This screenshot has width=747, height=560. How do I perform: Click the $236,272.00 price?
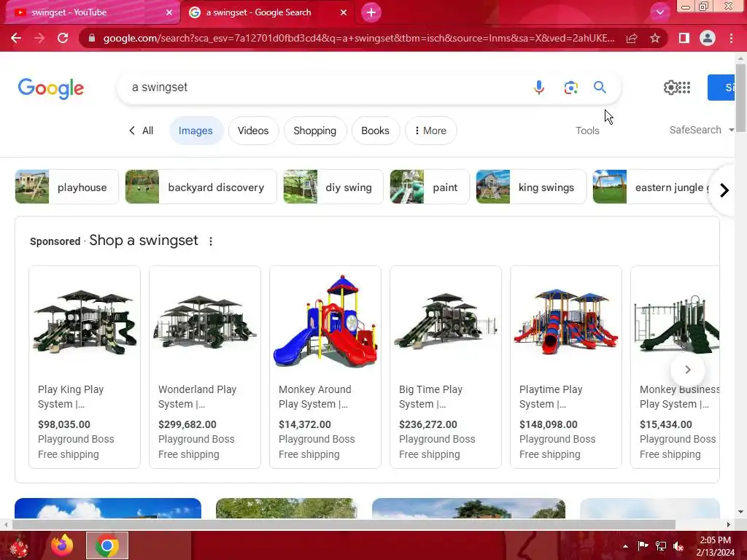click(427, 424)
